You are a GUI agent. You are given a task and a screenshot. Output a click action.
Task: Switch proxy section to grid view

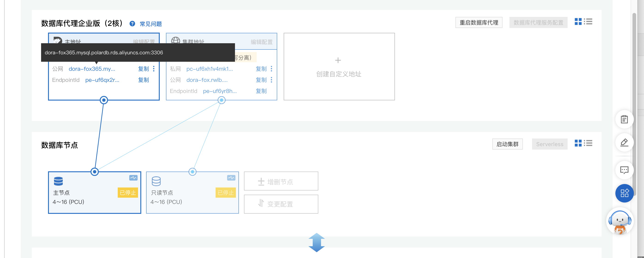point(578,21)
